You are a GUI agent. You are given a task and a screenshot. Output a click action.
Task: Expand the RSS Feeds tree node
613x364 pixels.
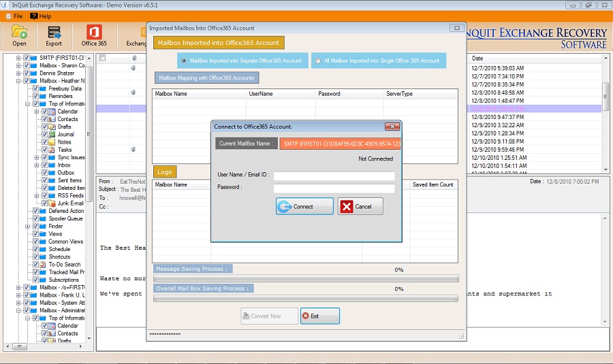(x=36, y=196)
